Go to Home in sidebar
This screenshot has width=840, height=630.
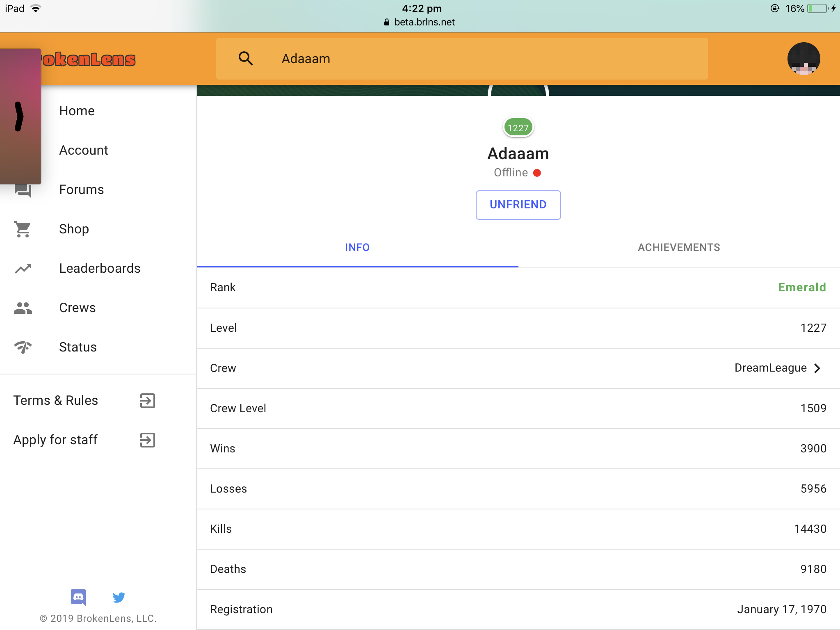tap(77, 111)
